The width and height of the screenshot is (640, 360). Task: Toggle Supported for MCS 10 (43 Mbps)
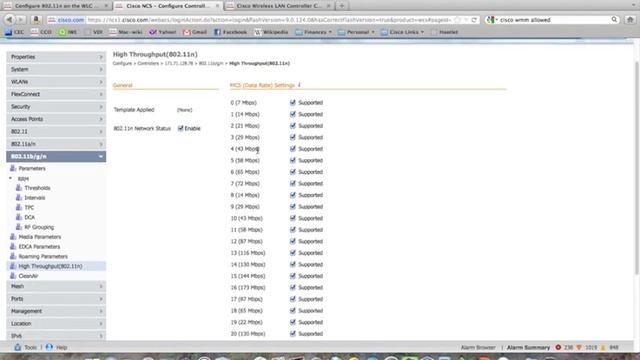(293, 218)
